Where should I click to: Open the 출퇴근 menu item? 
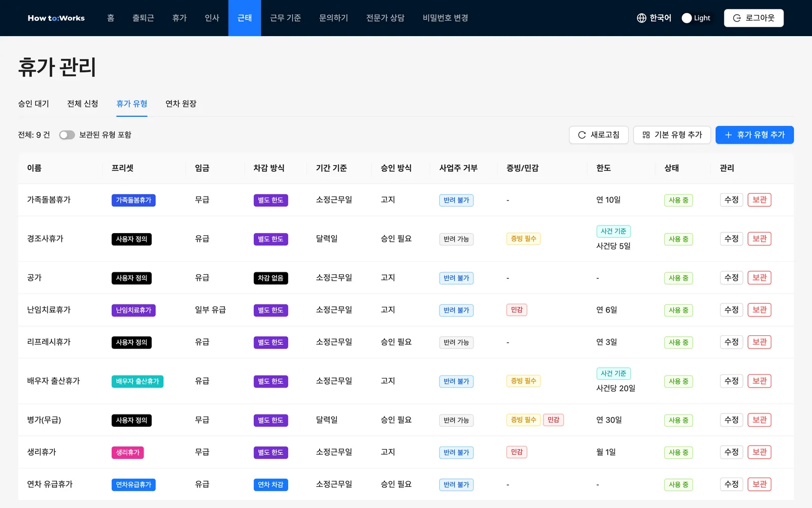pos(143,18)
